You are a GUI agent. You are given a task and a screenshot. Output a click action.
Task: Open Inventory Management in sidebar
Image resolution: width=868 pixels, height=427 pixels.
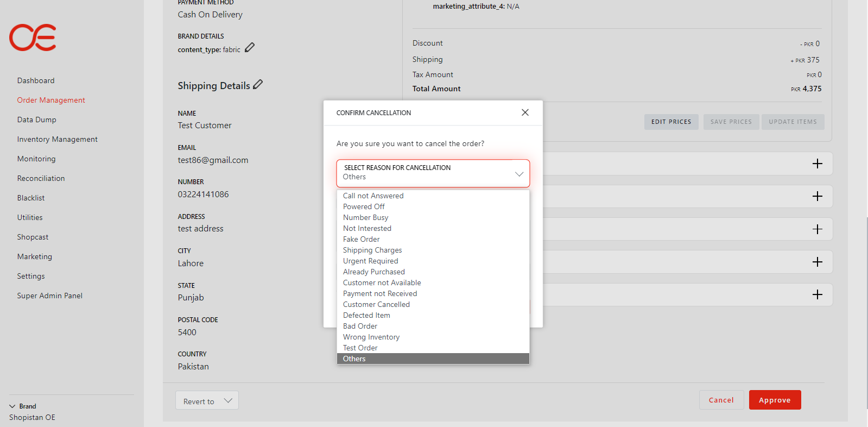(58, 139)
